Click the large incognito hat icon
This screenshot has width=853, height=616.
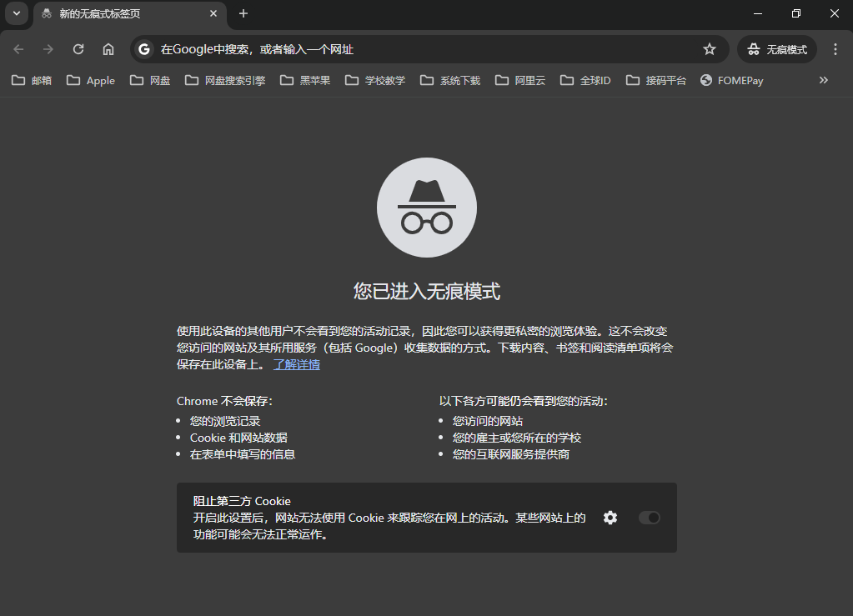click(x=427, y=208)
